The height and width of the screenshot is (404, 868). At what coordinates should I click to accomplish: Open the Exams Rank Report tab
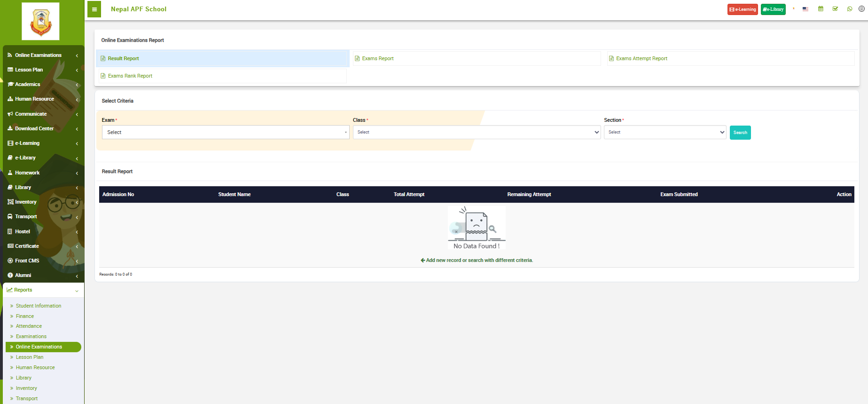point(130,76)
